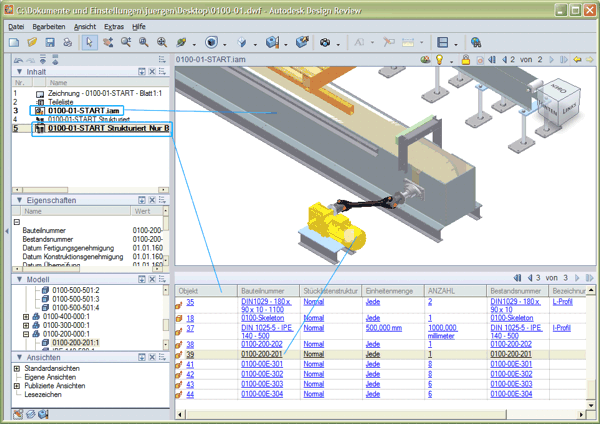
Task: Close the Eigenschaften panel
Action: [x=152, y=200]
